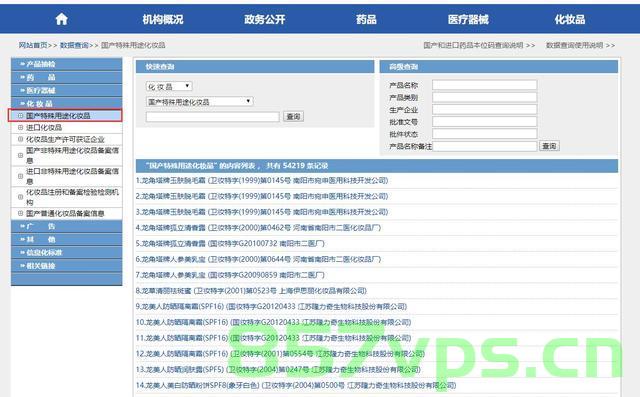The image size is (640, 397).
Task: Expand the 其他 sidebar section
Action: click(x=67, y=239)
